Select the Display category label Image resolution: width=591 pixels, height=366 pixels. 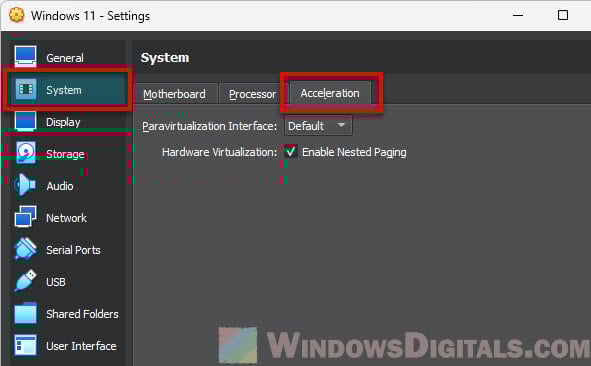point(63,122)
